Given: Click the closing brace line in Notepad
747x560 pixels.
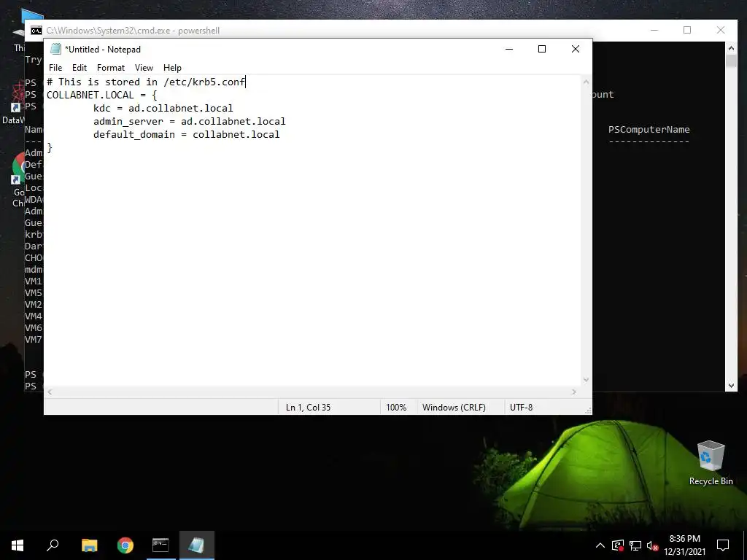Looking at the screenshot, I should [x=50, y=147].
